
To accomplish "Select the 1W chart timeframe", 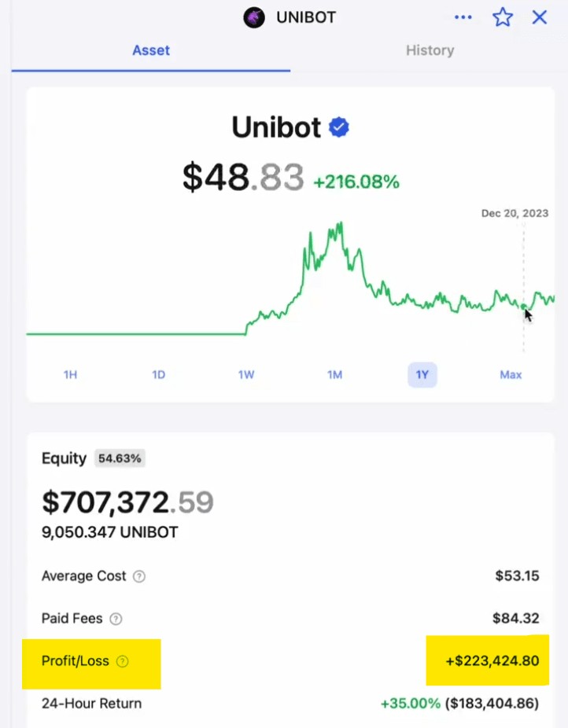I will [246, 375].
